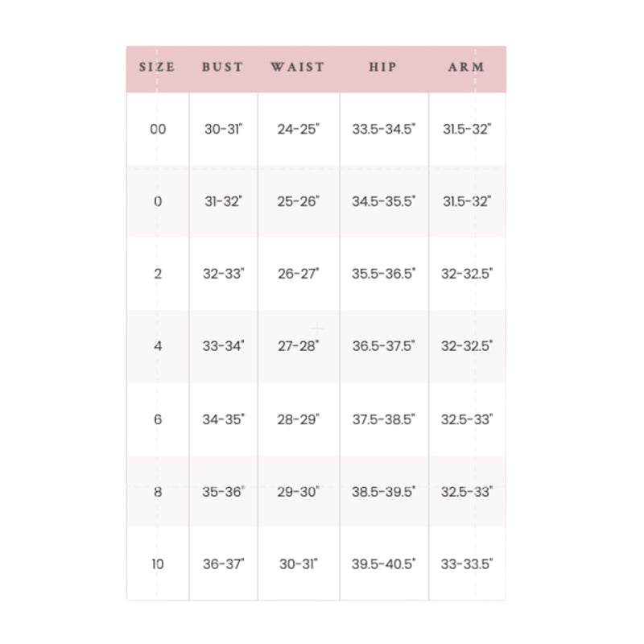
Task: Select the size 10 row label
Action: tap(158, 564)
